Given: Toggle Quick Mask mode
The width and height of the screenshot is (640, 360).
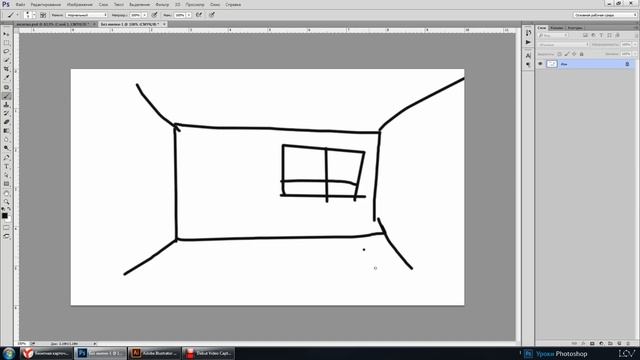Looking at the screenshot, I should (6, 228).
